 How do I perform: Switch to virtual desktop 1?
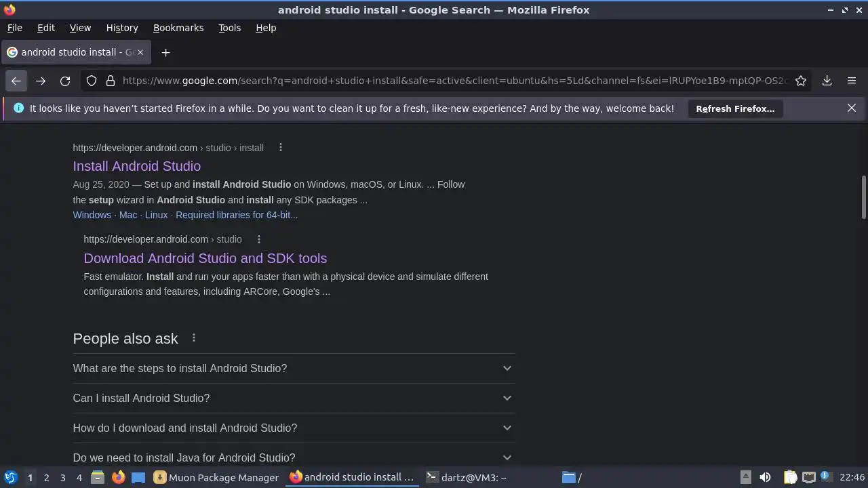tap(30, 477)
